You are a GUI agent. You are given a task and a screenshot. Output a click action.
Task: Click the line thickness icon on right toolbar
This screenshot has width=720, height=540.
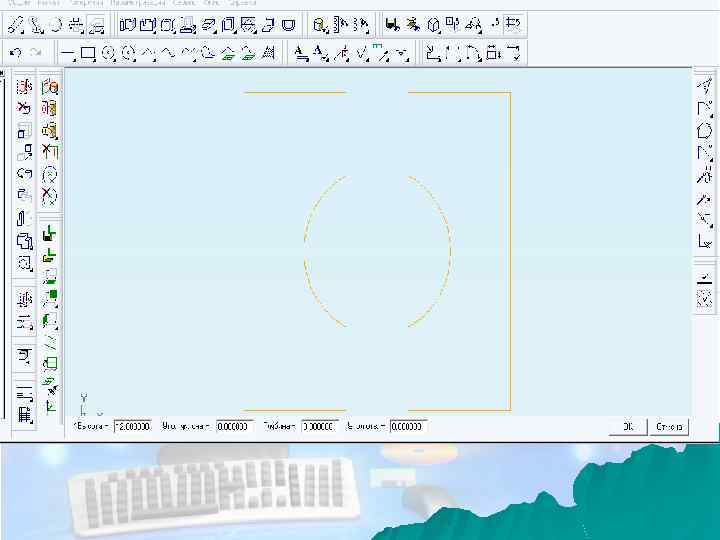(705, 278)
